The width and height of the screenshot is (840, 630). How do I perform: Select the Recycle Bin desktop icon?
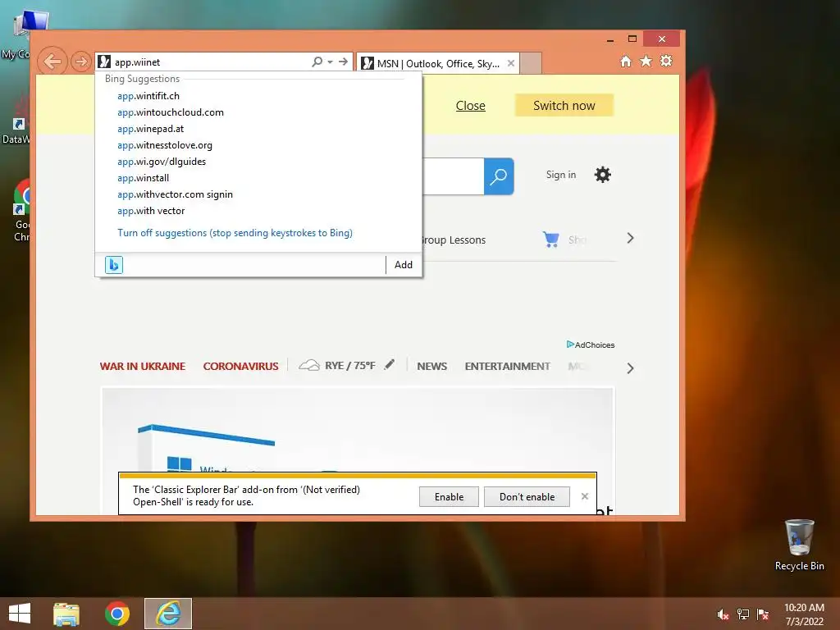[x=799, y=545]
